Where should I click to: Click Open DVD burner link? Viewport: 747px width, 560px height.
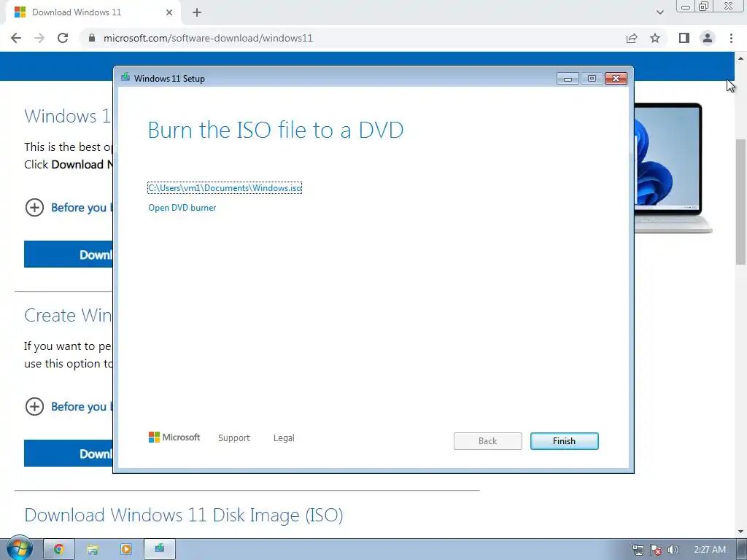[182, 208]
